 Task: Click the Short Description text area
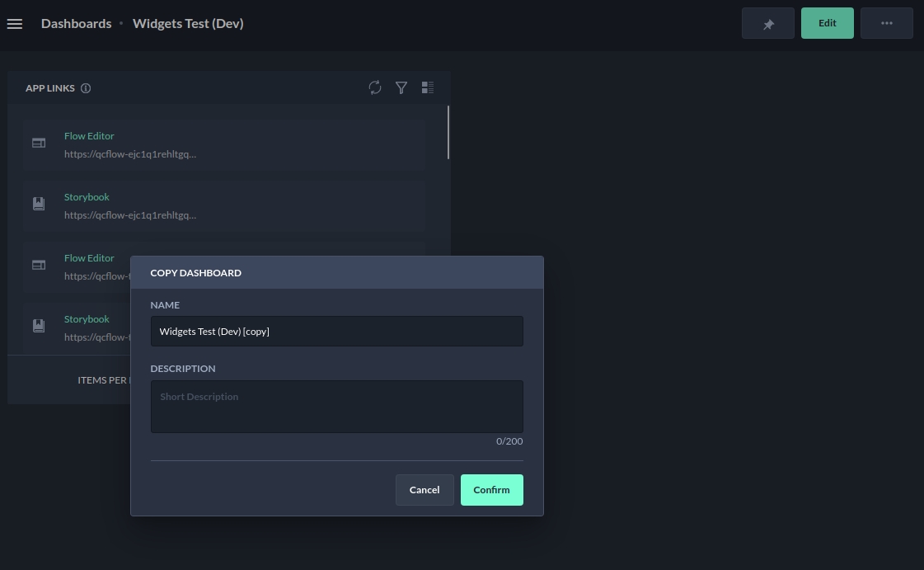click(336, 406)
